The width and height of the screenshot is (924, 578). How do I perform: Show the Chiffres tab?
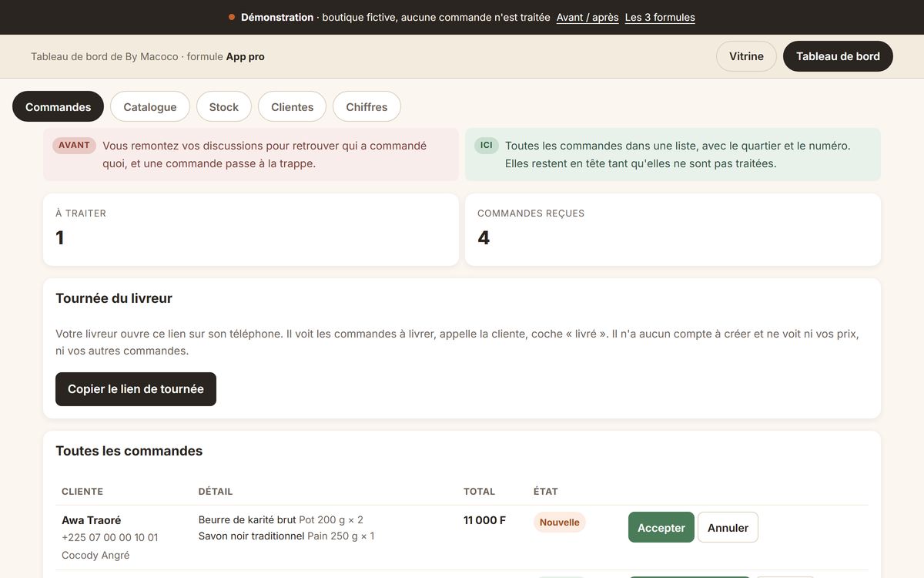tap(367, 107)
